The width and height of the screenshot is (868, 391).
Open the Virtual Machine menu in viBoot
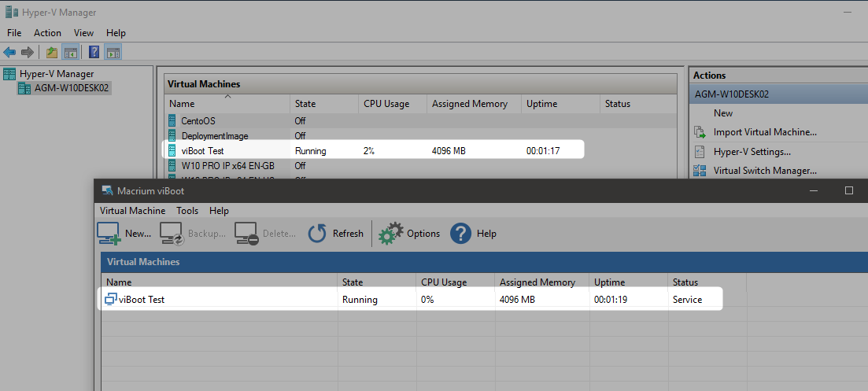(x=132, y=211)
